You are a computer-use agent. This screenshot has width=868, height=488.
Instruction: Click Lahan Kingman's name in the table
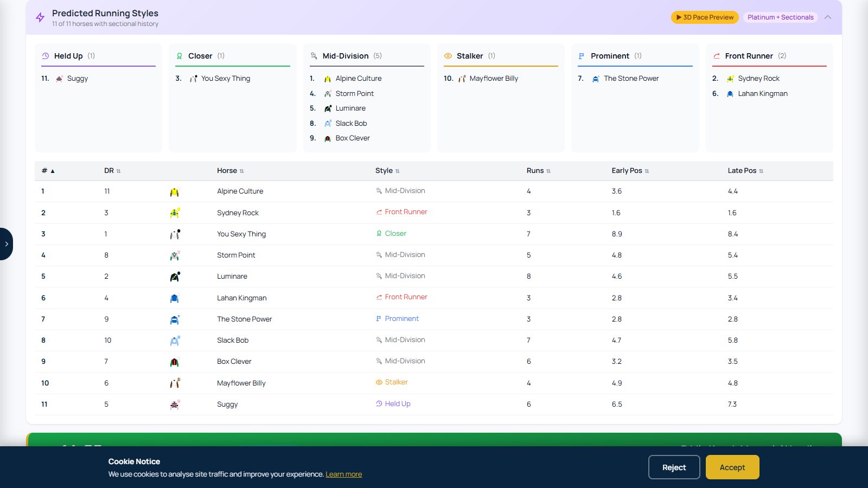(241, 298)
